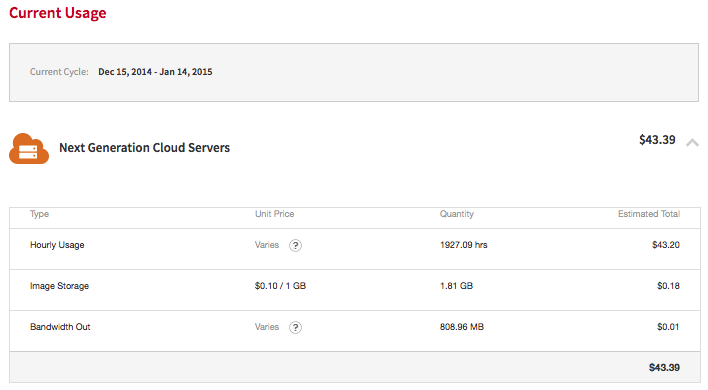The height and width of the screenshot is (390, 708).
Task: Click the cycle dates Dec 15, 2014 - Jan 14, 2015
Action: pyautogui.click(x=155, y=72)
